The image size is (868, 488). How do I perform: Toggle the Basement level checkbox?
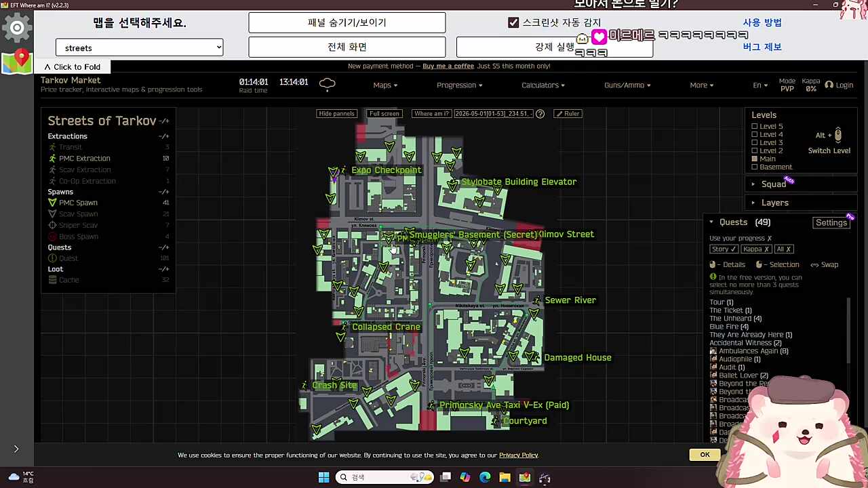point(755,167)
